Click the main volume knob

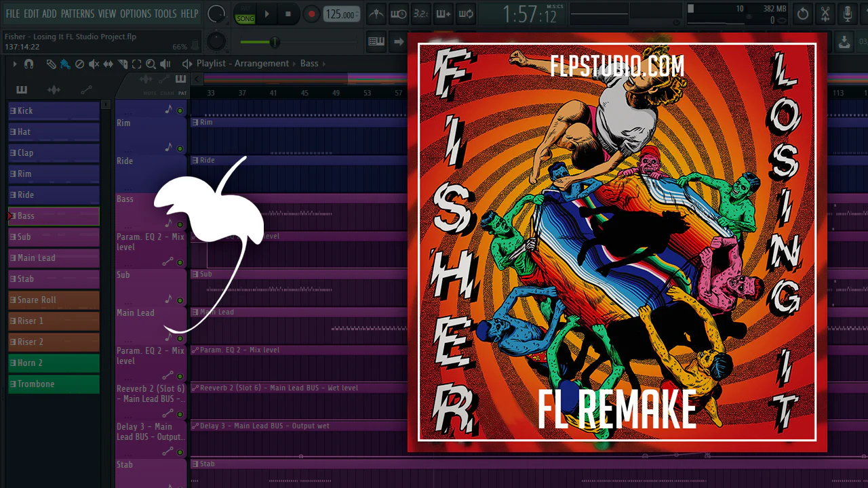click(216, 14)
